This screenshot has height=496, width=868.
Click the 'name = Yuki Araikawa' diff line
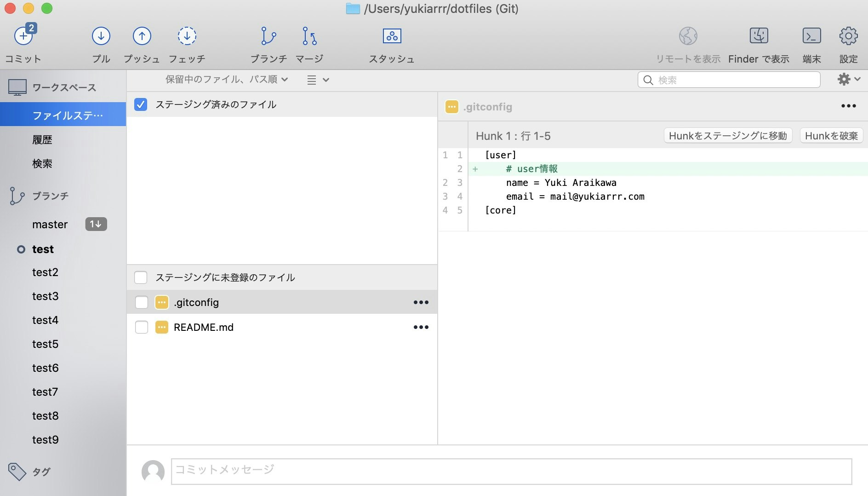561,183
